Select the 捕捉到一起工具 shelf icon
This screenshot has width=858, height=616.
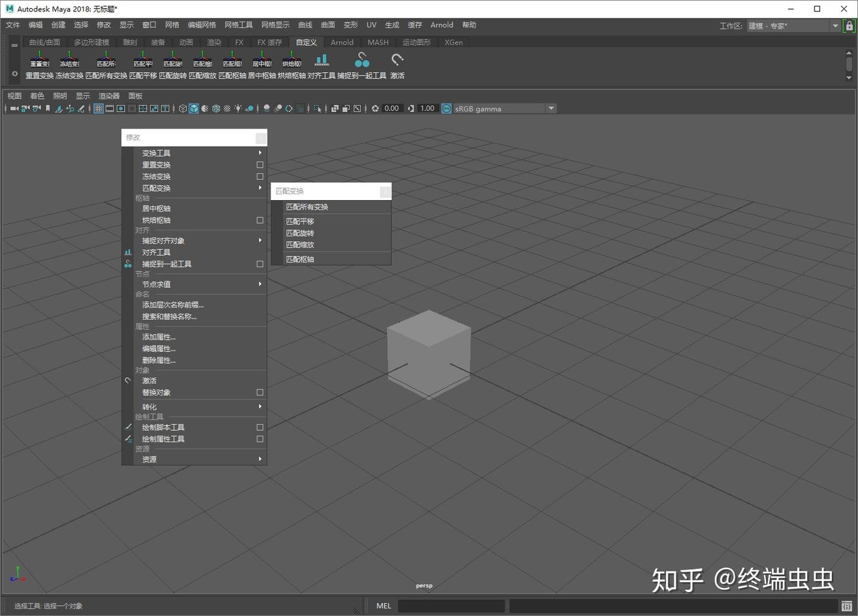point(362,63)
